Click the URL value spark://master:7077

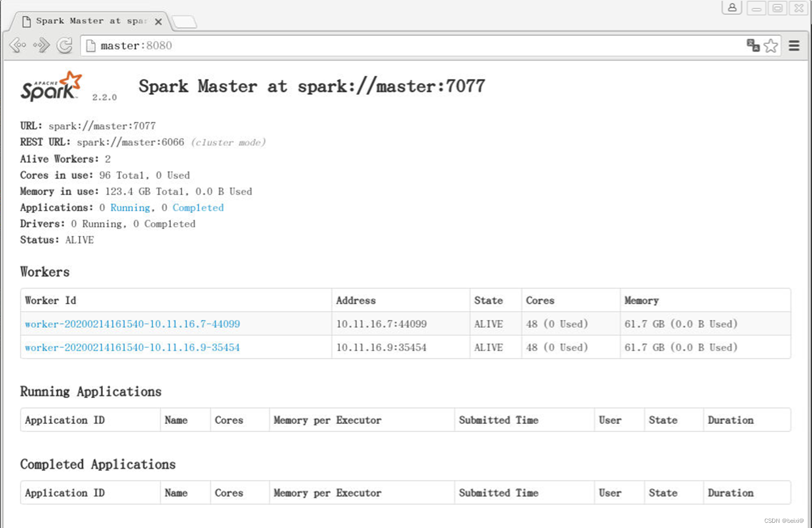click(x=102, y=126)
